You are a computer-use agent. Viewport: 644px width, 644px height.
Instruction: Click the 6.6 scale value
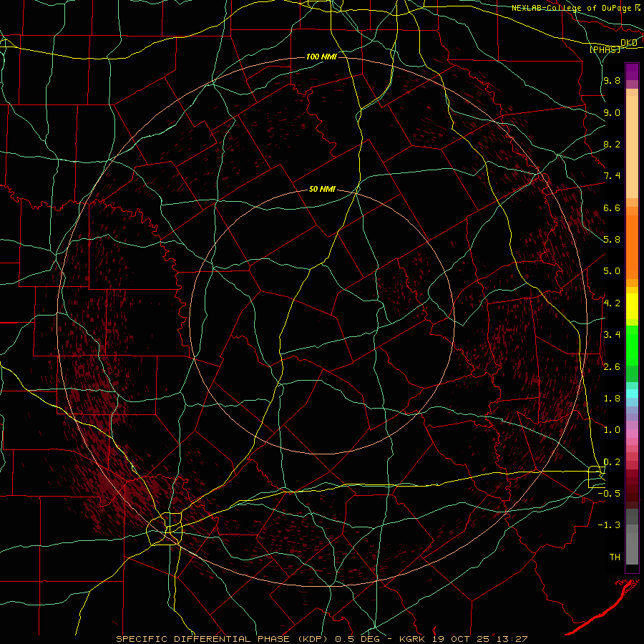pyautogui.click(x=612, y=208)
